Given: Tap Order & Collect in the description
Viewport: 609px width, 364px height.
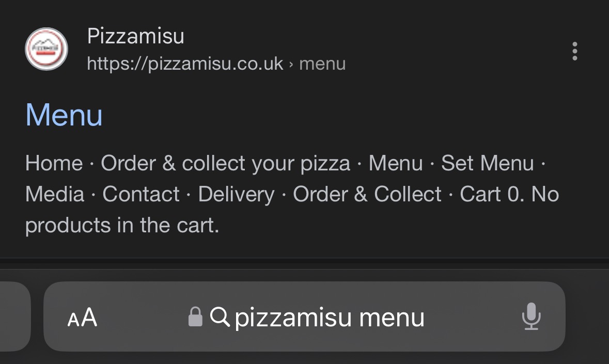Looking at the screenshot, I should (367, 194).
